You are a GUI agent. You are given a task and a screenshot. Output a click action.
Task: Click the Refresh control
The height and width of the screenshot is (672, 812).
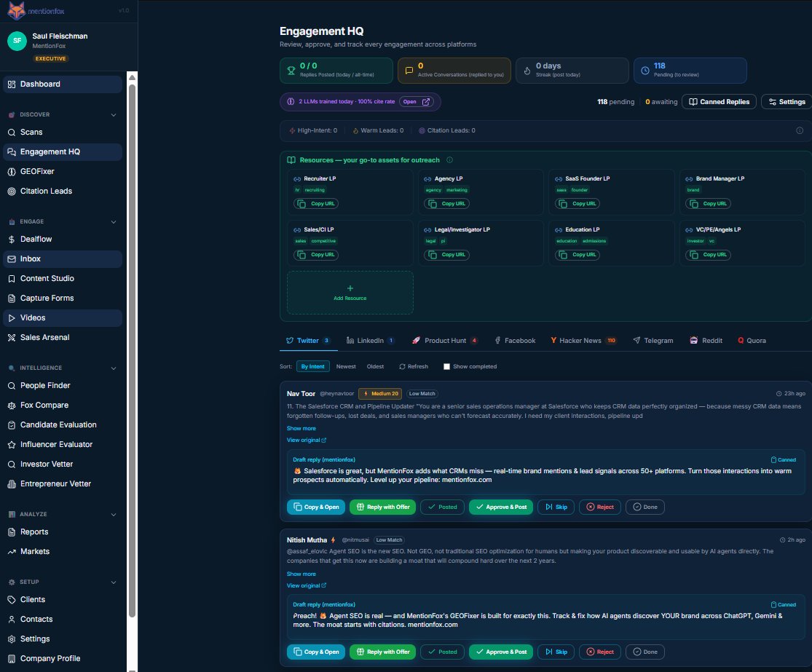click(413, 367)
